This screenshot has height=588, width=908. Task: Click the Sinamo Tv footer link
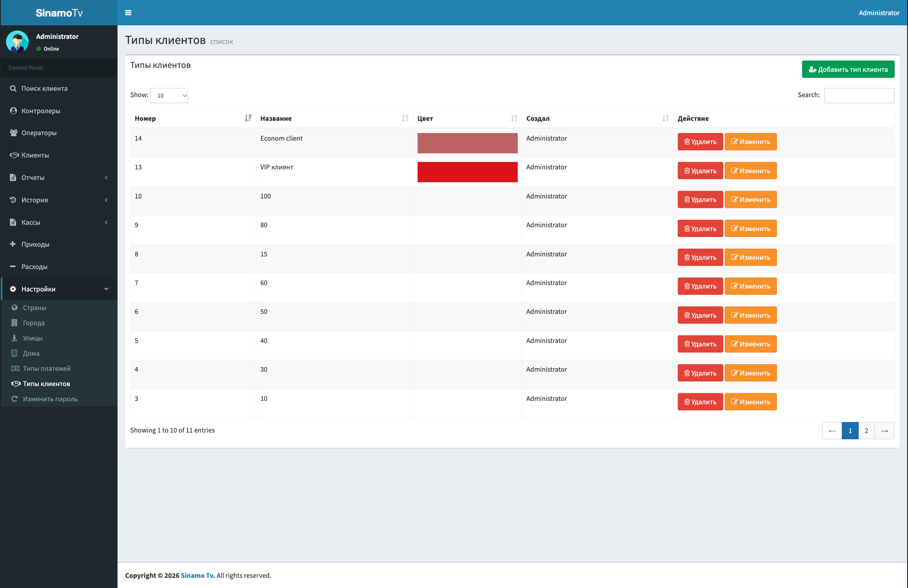tap(197, 575)
